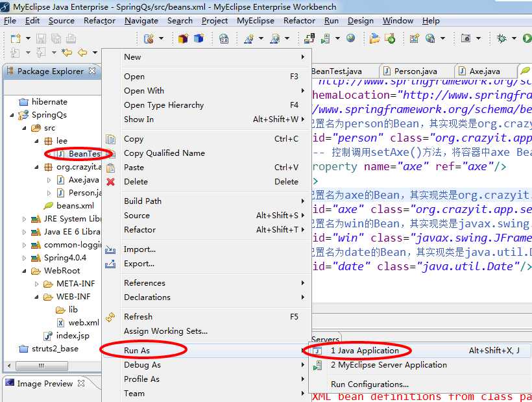The image size is (532, 402).
Task: Select the hibernate project
Action: tap(43, 102)
